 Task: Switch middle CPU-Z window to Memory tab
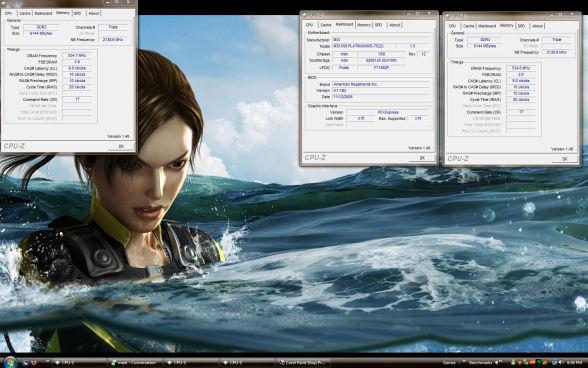click(x=364, y=25)
